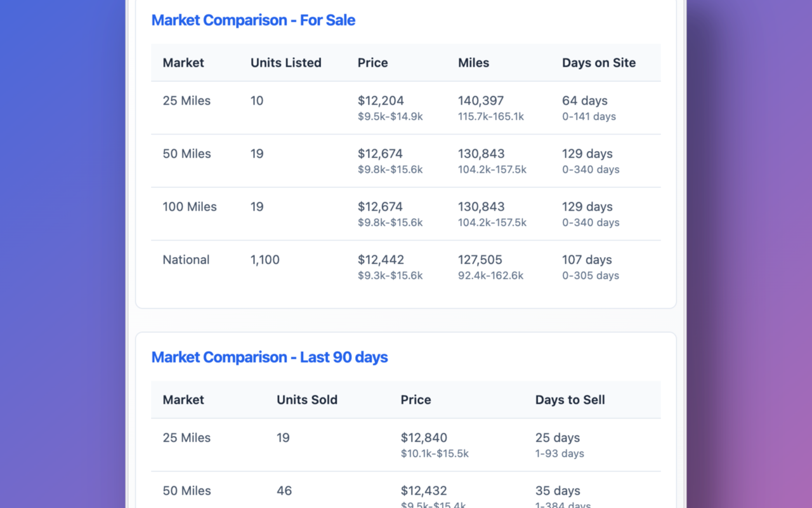Screen dimensions: 812x508
Task: Click the mileage range '92.4k-162.6k'
Action: [491, 276]
